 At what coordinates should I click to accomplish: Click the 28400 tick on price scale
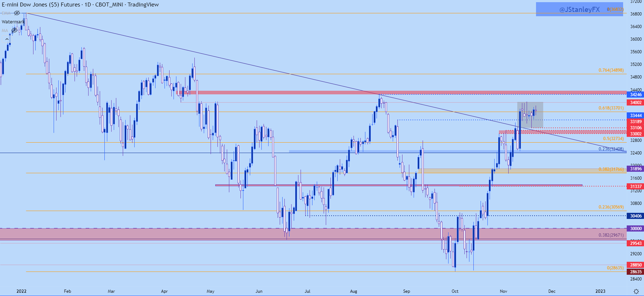pos(636,279)
